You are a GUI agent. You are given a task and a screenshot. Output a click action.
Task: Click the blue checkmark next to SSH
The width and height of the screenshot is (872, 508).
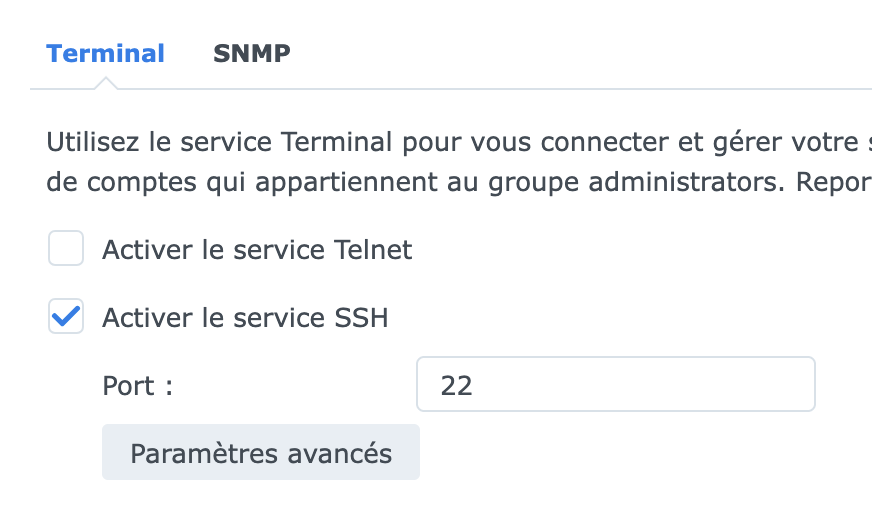66,318
